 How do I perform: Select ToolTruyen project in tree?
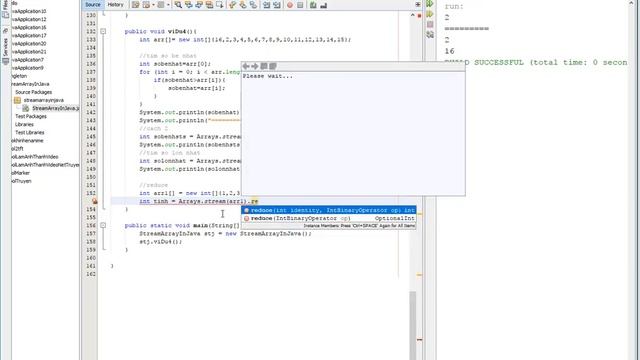pos(21,181)
